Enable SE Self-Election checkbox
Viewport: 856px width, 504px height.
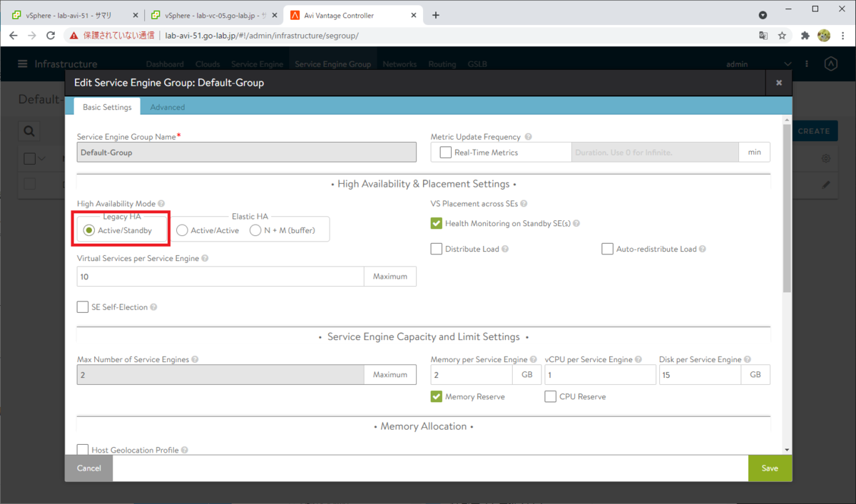[83, 307]
